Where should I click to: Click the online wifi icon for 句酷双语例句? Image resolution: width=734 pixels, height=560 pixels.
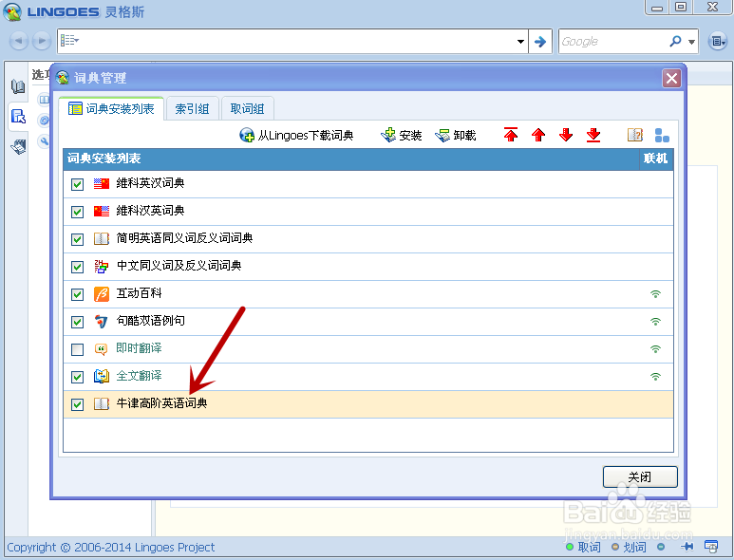655,322
